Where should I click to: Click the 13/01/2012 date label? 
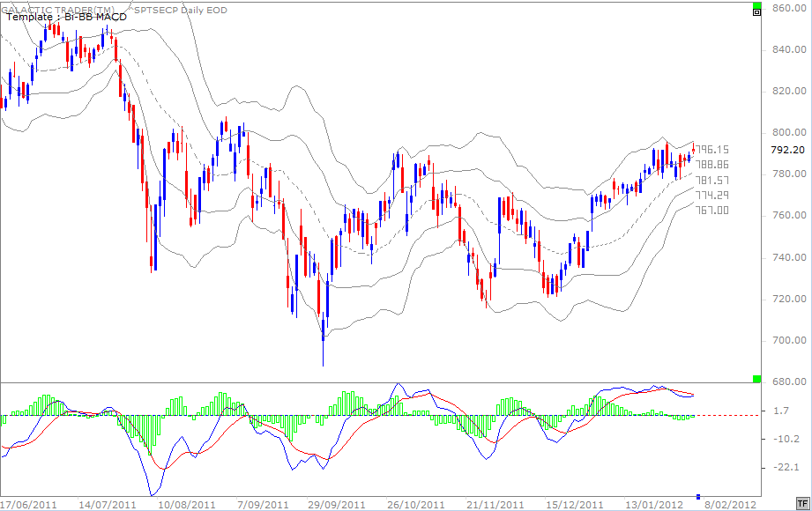click(653, 504)
